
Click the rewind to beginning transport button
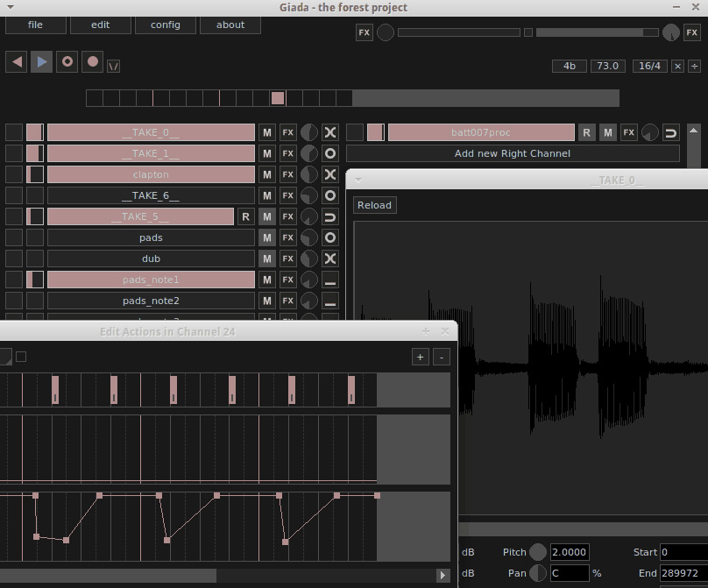[x=17, y=62]
